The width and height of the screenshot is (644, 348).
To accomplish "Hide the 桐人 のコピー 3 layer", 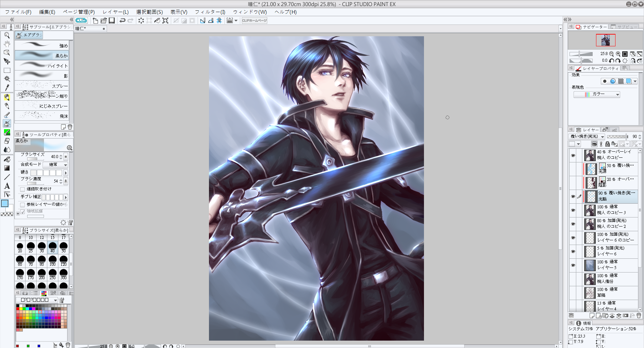I will click(573, 210).
